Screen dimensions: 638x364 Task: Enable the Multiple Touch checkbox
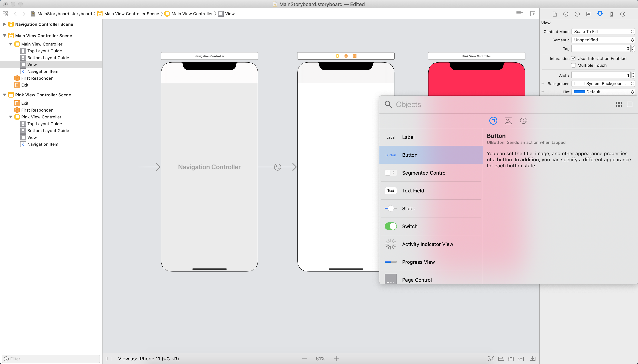[x=573, y=65]
